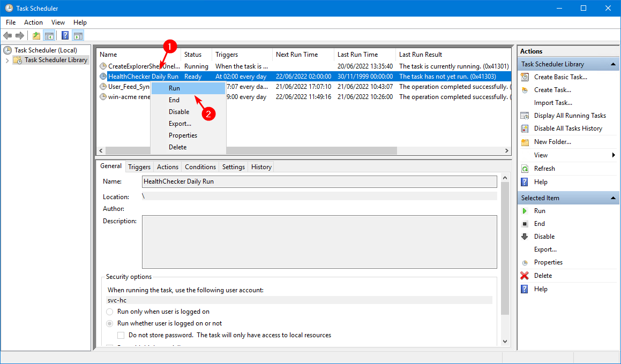
Task: Click the black End square icon
Action: pos(525,224)
